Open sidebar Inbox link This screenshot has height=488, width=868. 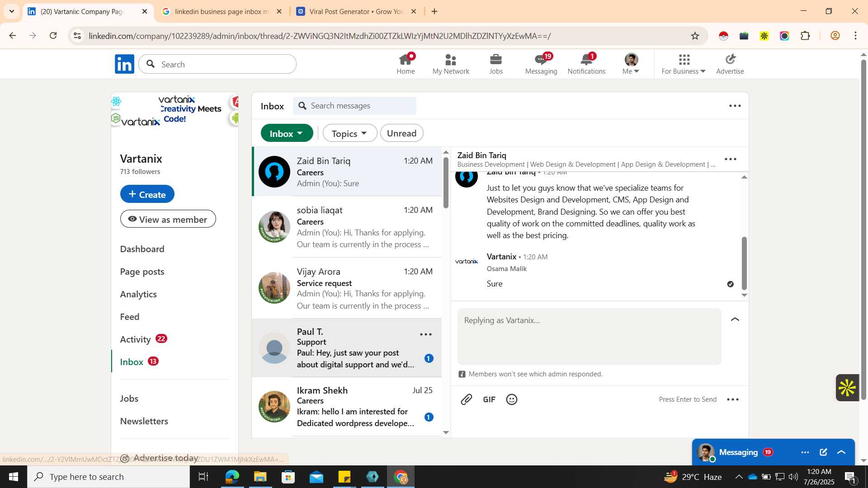(x=139, y=362)
